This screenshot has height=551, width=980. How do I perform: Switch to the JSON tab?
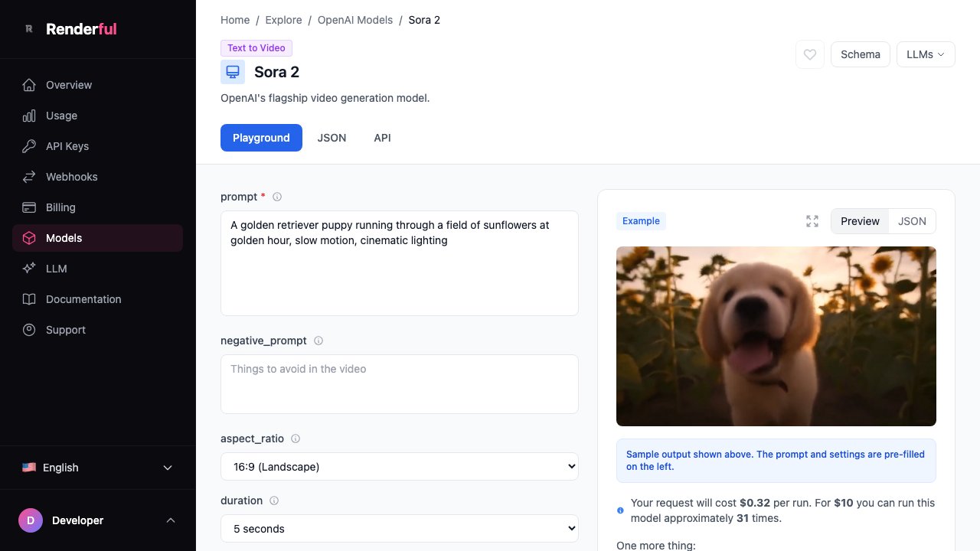coord(332,138)
